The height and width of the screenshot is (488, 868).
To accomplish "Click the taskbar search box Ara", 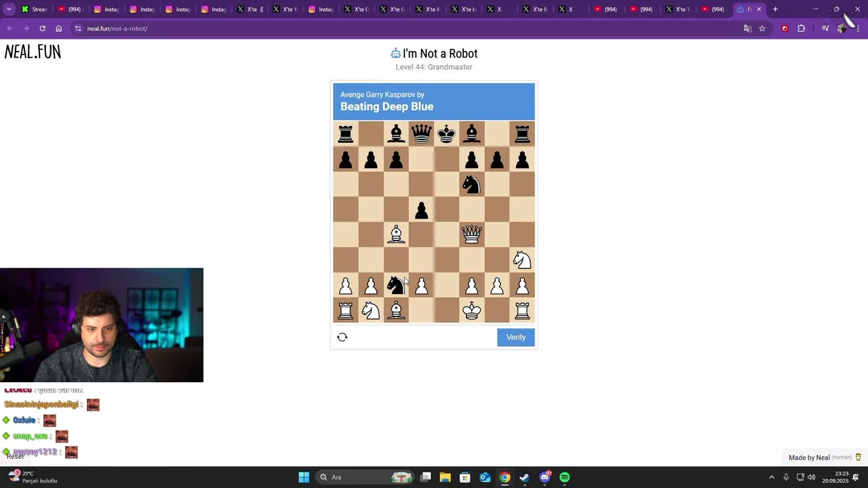I will tap(366, 477).
